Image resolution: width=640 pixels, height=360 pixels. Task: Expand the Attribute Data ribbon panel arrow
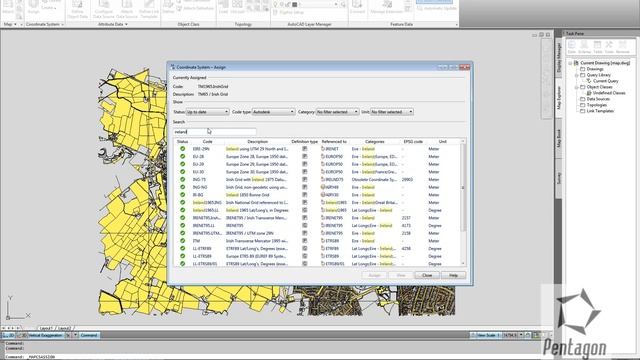pyautogui.click(x=126, y=24)
